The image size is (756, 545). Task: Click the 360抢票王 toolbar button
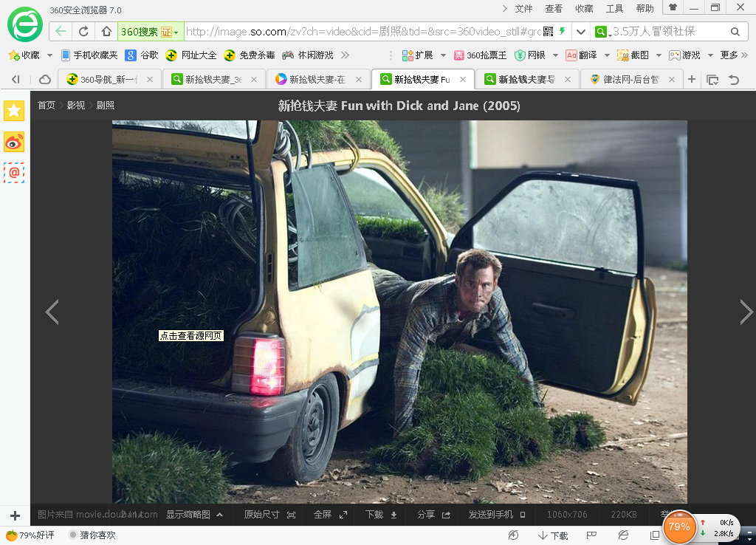tap(480, 55)
